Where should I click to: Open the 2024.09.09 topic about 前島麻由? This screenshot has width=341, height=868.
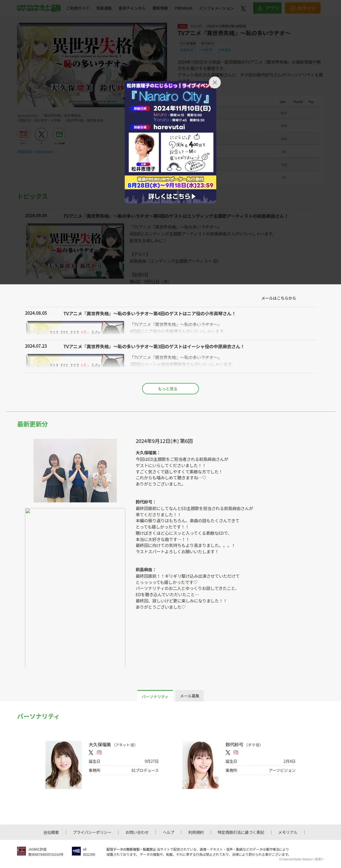click(x=175, y=216)
